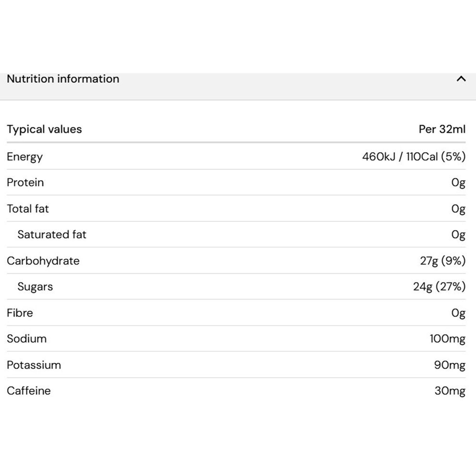This screenshot has height=476, width=476.
Task: Select the Caffeine row label
Action: [29, 391]
